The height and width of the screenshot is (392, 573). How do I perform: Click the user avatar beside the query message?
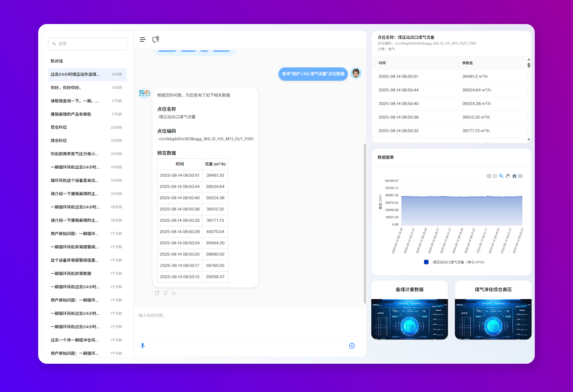tap(356, 73)
